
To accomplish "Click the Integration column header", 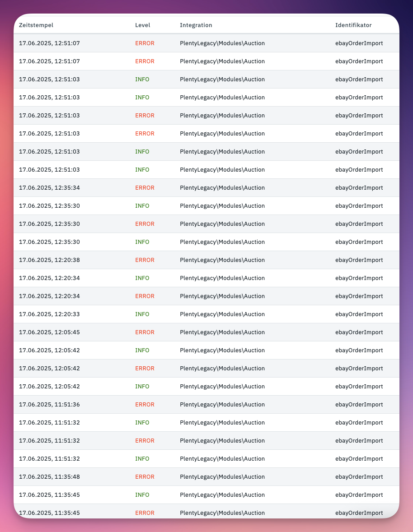I will (196, 25).
